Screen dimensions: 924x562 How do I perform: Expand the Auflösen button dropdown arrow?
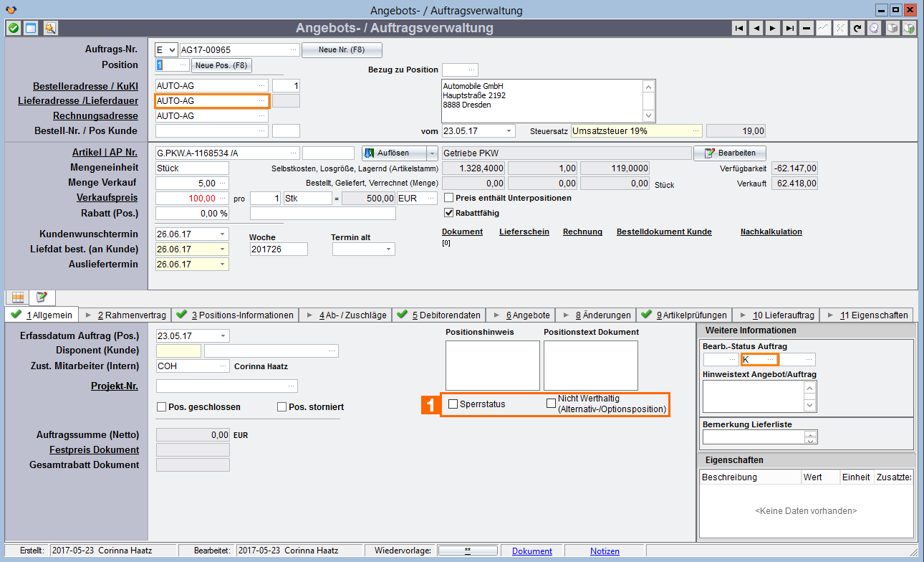[432, 153]
